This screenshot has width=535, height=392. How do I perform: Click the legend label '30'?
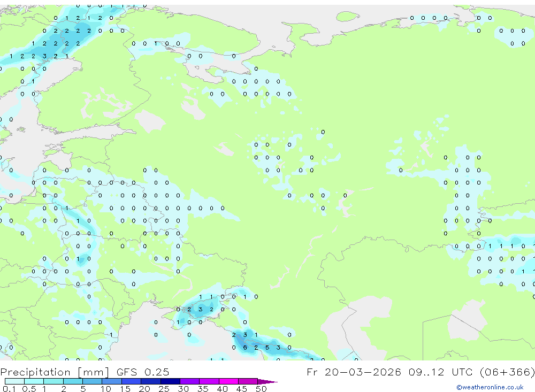(183, 389)
